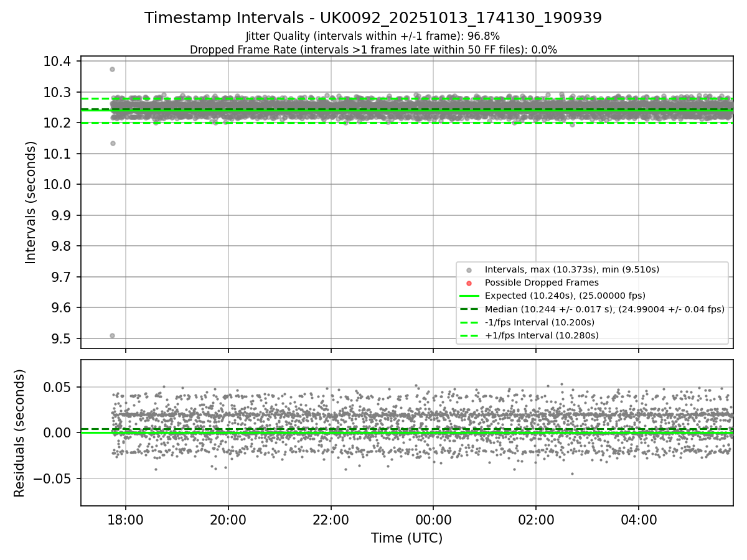
Task: Click the outlier data point near 9.51 seconds
Action: [x=112, y=335]
